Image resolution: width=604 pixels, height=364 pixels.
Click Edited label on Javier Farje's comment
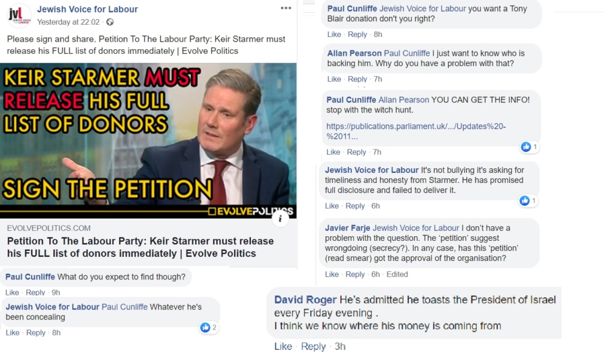pyautogui.click(x=397, y=274)
